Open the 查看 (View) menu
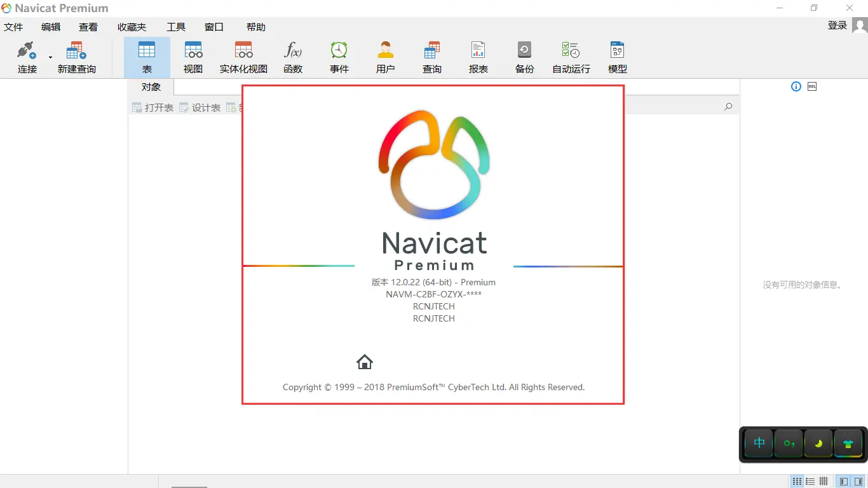Image resolution: width=868 pixels, height=488 pixels. [88, 27]
